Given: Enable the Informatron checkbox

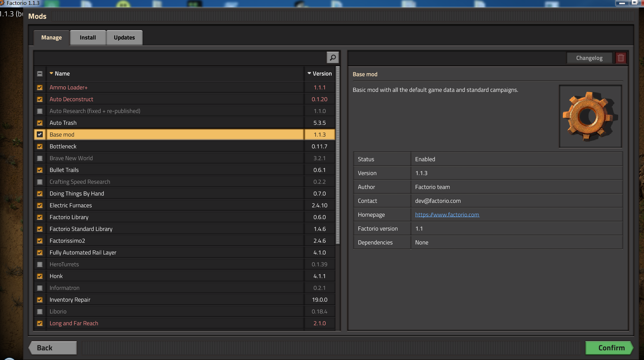Looking at the screenshot, I should tap(40, 288).
